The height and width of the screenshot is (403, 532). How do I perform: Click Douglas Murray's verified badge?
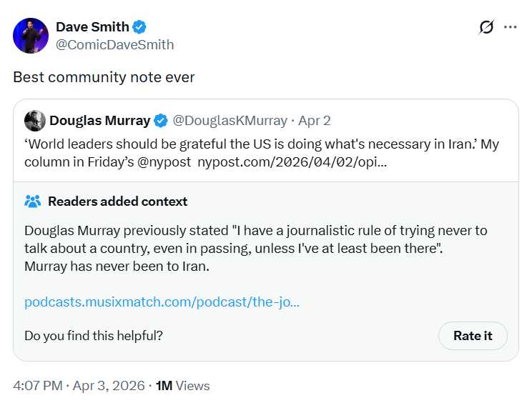coord(162,120)
